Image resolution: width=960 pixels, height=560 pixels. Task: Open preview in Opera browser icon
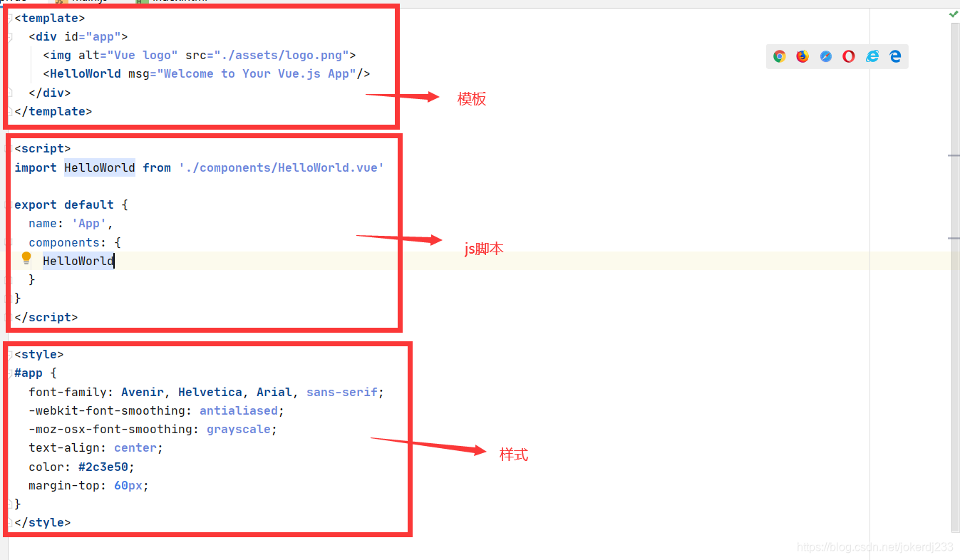coord(849,56)
